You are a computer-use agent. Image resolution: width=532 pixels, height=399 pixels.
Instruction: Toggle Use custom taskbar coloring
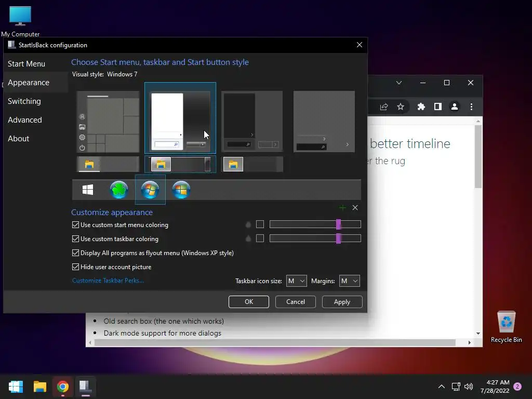click(115, 239)
